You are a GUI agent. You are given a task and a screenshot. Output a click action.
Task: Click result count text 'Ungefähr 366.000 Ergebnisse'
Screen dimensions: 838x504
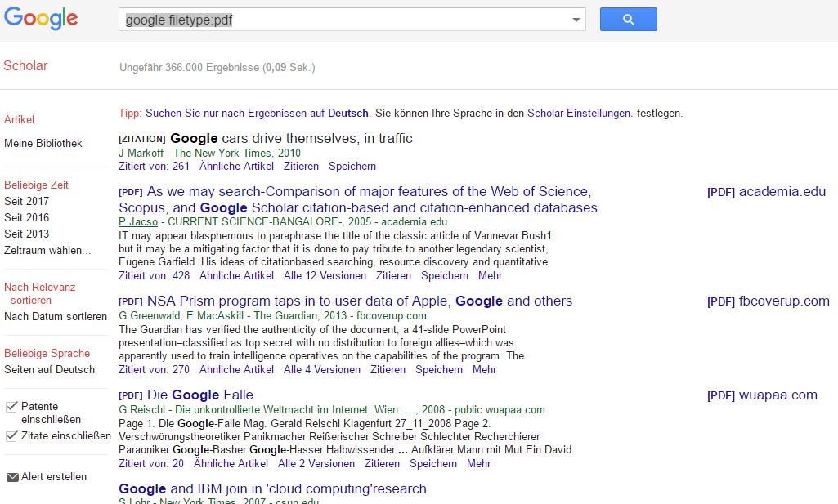point(190,67)
